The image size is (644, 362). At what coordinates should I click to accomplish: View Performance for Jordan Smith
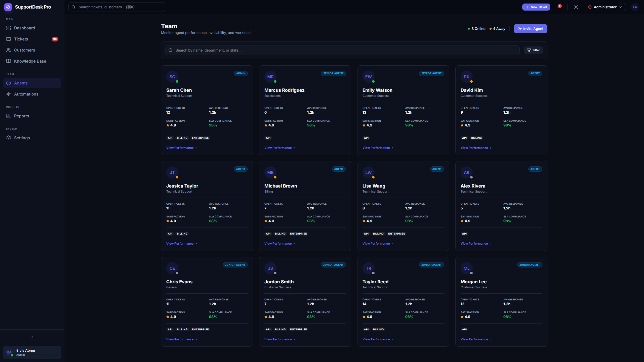pyautogui.click(x=280, y=339)
